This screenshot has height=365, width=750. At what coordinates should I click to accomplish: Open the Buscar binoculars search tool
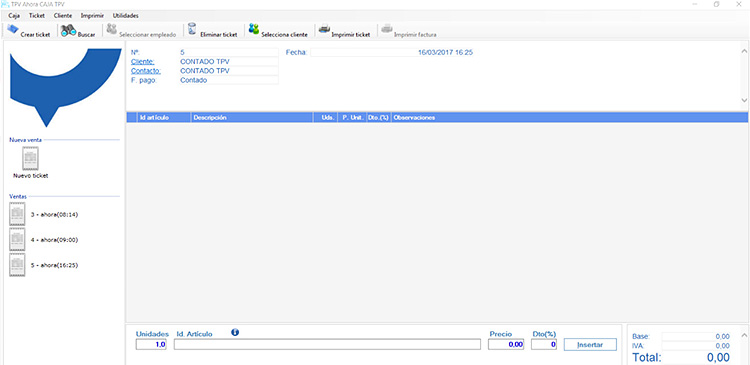pyautogui.click(x=68, y=31)
